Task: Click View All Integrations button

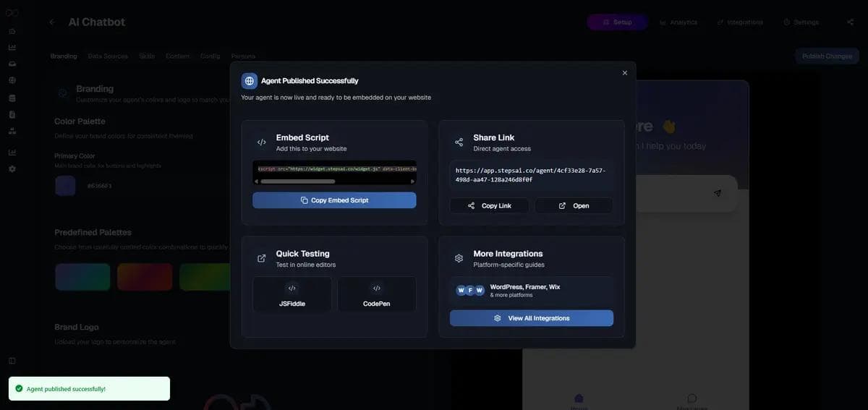Action: click(532, 318)
